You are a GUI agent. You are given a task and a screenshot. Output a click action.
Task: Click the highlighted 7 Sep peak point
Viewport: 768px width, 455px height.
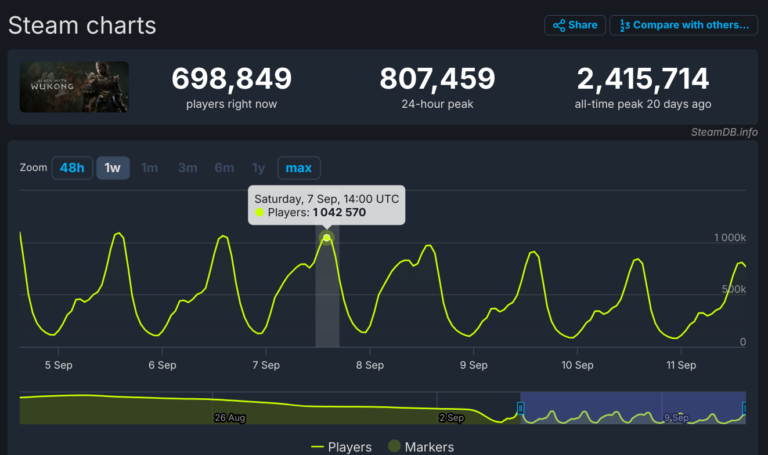327,238
